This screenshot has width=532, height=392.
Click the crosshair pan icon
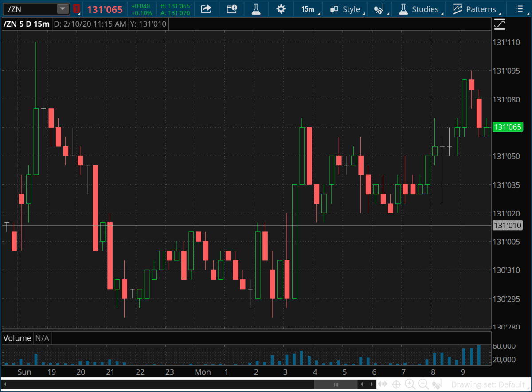396,384
